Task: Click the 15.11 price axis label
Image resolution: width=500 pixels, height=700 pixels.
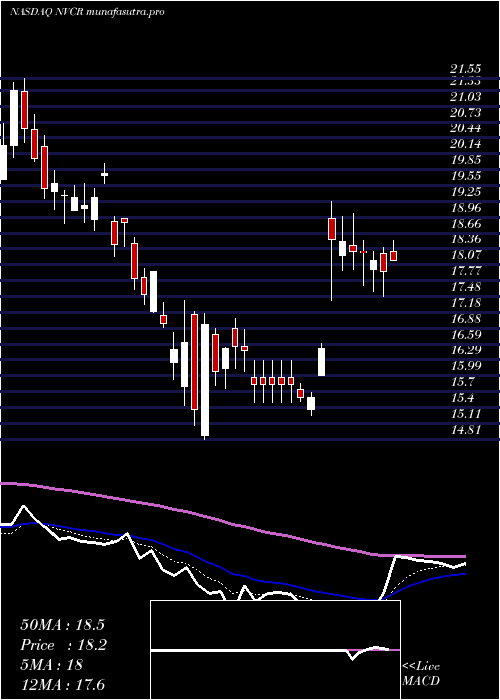Action: pyautogui.click(x=466, y=413)
